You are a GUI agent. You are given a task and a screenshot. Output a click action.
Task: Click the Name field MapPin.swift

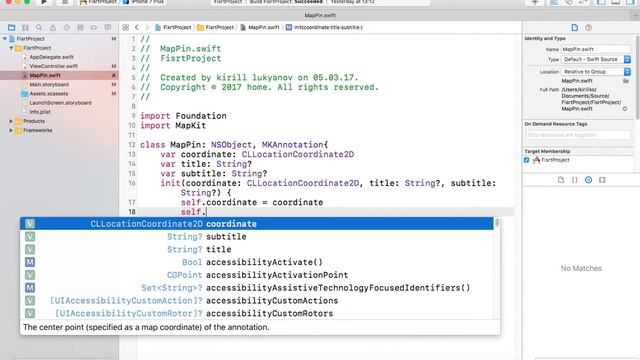(x=596, y=49)
